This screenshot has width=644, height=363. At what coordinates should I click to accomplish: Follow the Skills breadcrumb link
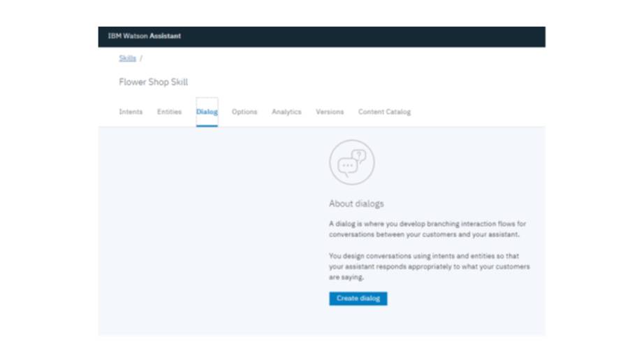(127, 59)
